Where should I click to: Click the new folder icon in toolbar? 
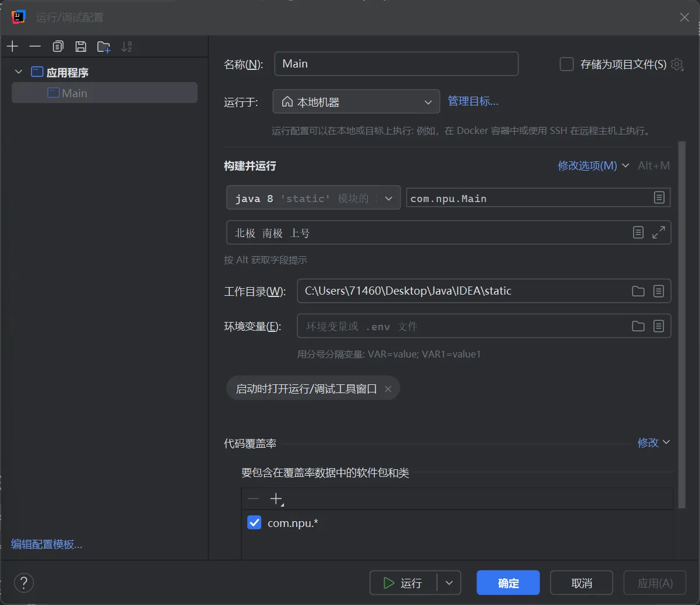coord(104,47)
